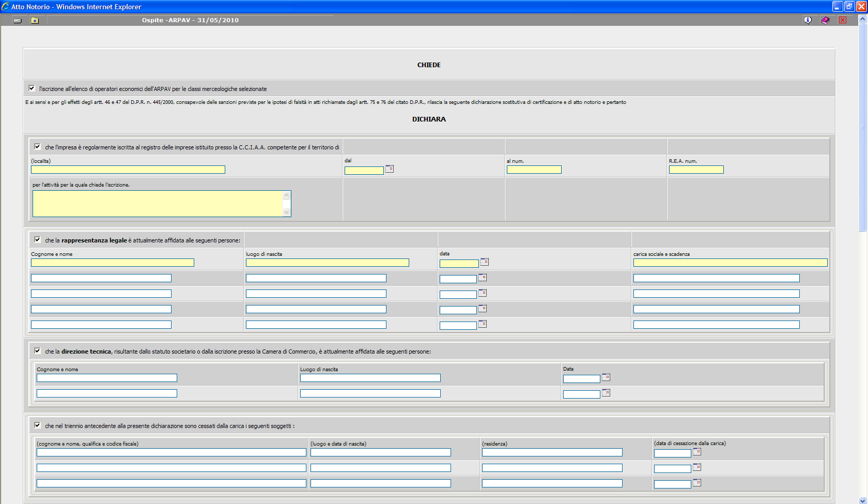Click yellow 'Cognome e nome' field in rappresentanza legale
This screenshot has width=868, height=504.
tap(113, 263)
